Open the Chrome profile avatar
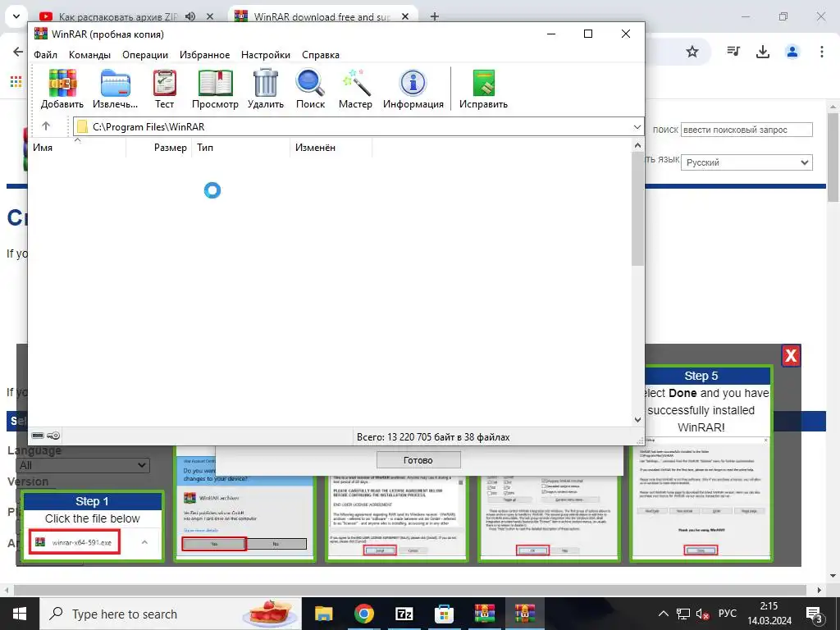840x630 pixels. coord(792,52)
